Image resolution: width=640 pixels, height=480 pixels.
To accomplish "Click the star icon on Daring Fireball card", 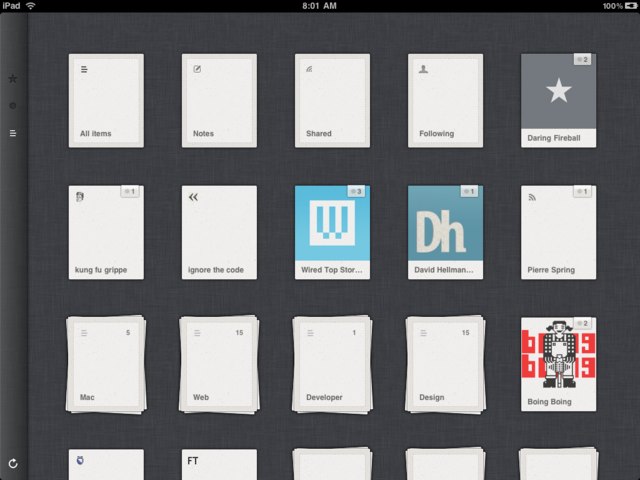I will click(558, 91).
